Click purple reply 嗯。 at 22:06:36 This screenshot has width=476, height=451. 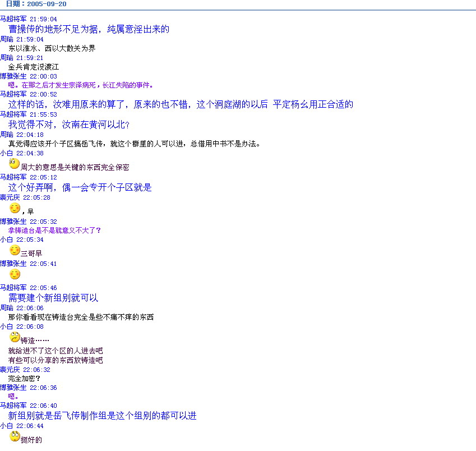(13, 397)
